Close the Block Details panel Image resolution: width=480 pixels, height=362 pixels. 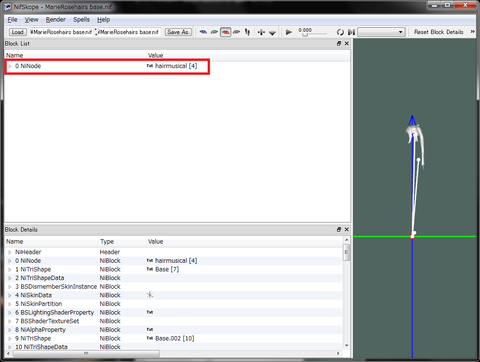(x=347, y=229)
